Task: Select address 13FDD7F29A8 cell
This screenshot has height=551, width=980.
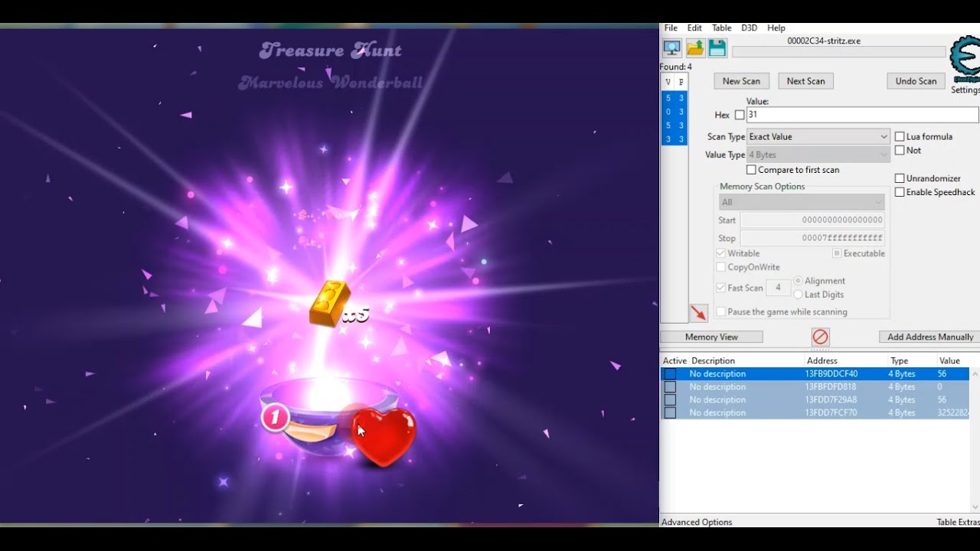Action: (x=831, y=400)
